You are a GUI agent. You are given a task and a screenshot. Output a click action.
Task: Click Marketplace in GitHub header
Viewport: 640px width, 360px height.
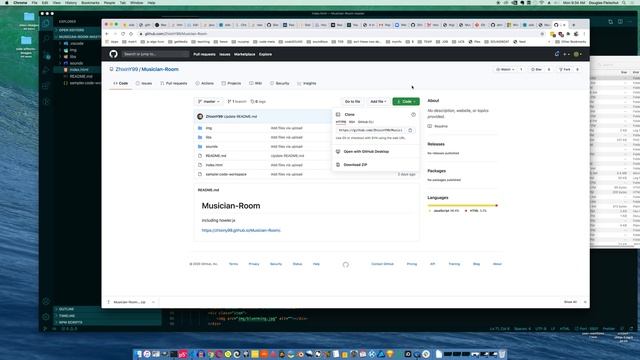click(244, 54)
